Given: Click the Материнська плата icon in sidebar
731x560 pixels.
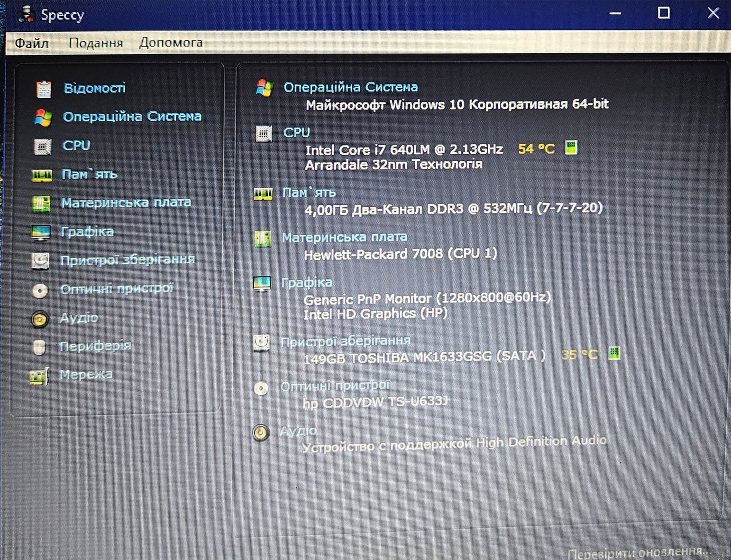Looking at the screenshot, I should click(x=41, y=204).
